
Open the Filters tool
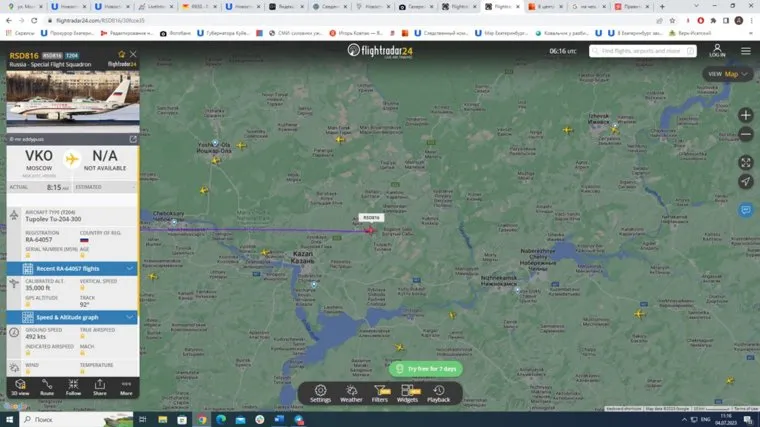(380, 392)
